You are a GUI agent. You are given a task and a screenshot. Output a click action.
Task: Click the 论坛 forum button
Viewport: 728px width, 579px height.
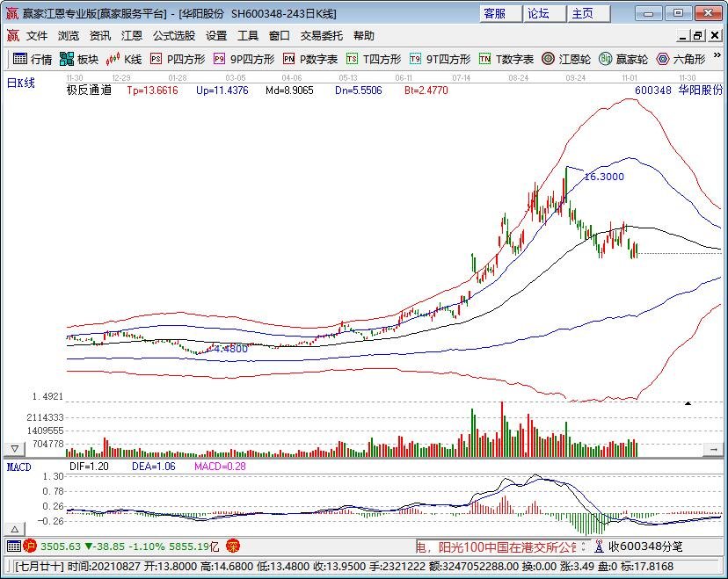pos(538,13)
